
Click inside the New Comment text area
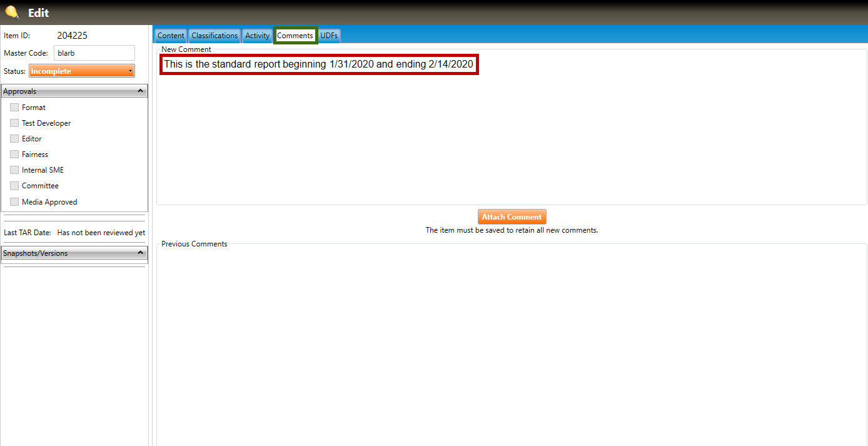510,138
